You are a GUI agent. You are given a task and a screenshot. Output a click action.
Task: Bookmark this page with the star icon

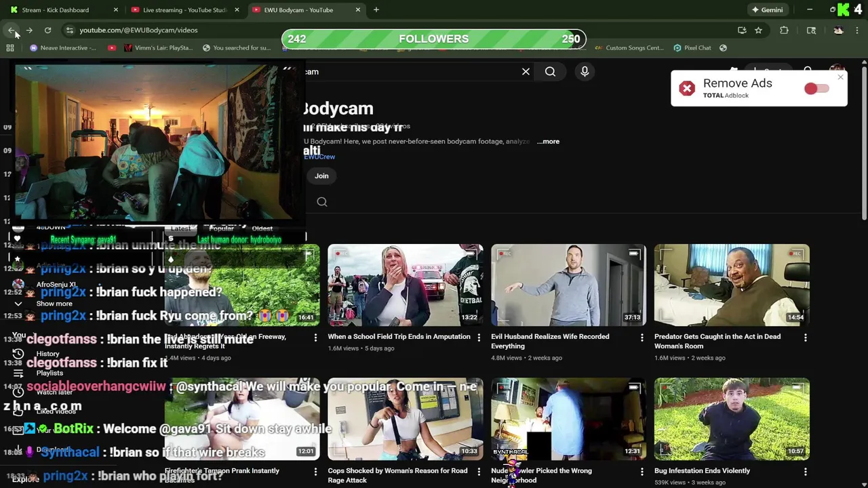(758, 30)
